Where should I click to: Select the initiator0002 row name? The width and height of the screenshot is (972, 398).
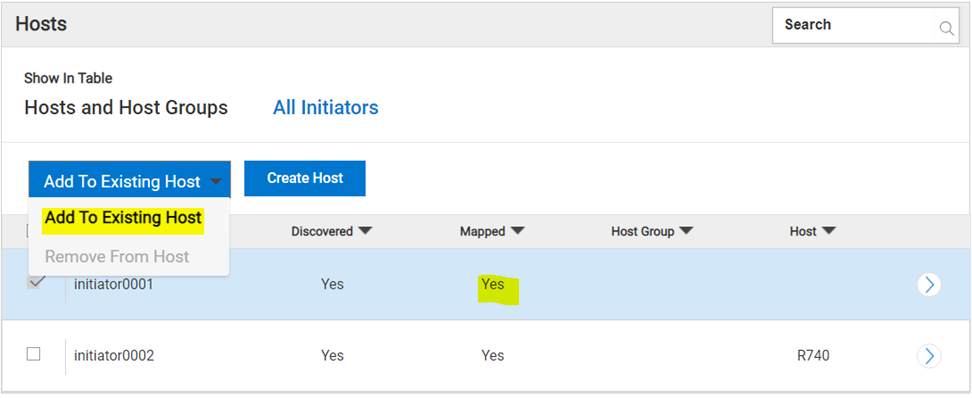tap(113, 356)
